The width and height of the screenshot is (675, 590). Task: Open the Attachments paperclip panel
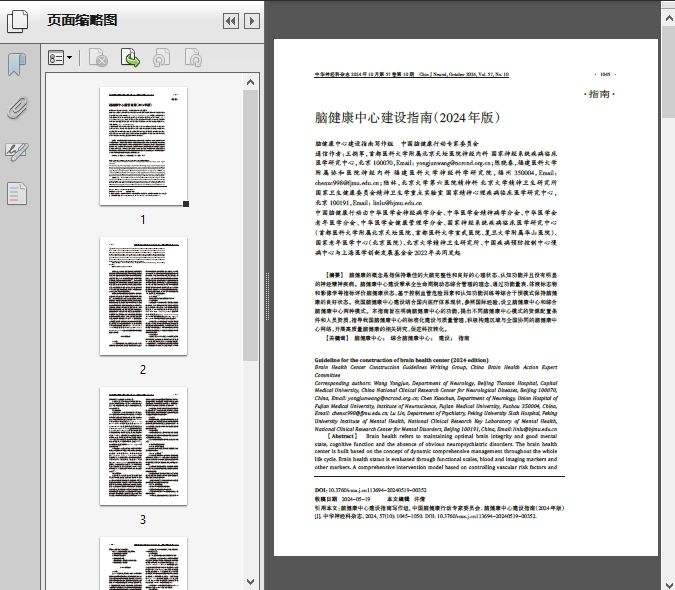17,108
